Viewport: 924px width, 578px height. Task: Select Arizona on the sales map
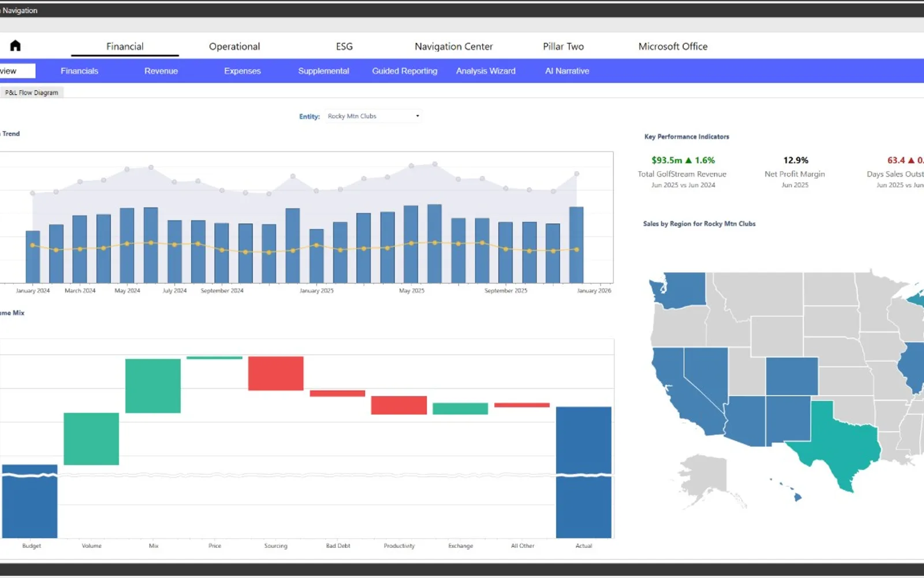click(746, 421)
